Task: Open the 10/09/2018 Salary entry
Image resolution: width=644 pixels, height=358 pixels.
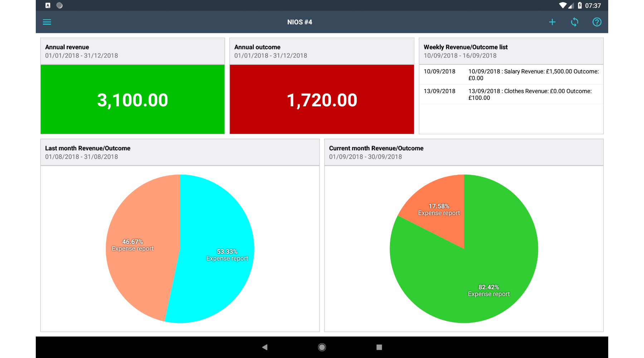Action: tap(511, 74)
